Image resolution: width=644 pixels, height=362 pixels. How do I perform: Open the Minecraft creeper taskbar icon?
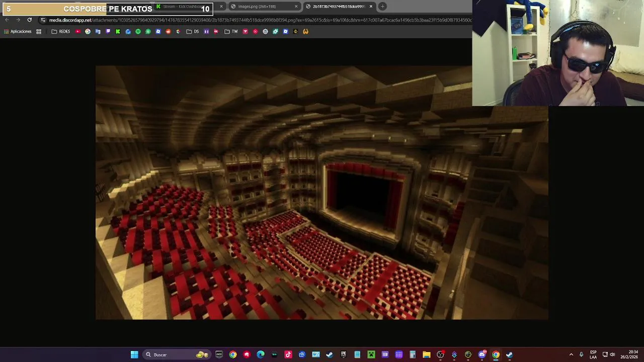371,354
